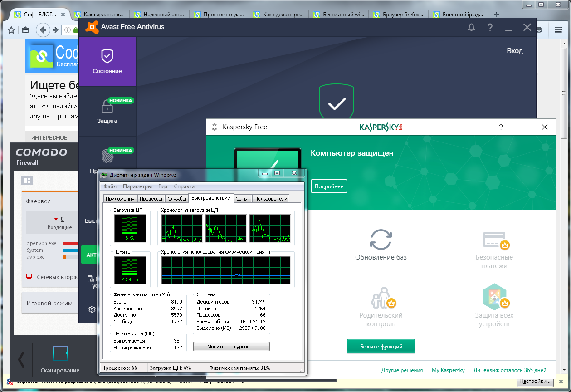Switch to the Пользователи tab in Task Manager
571x392 pixels.
pos(271,198)
